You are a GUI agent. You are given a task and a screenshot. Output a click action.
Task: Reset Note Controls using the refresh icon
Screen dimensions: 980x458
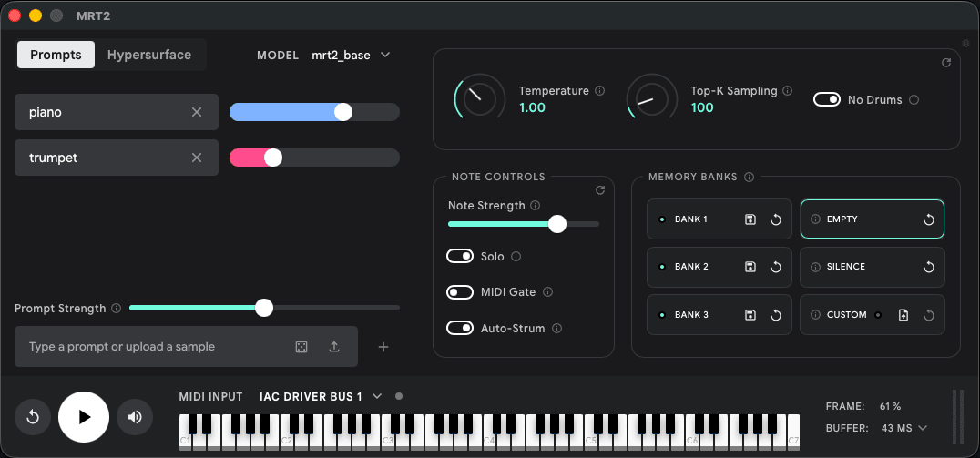pos(600,190)
